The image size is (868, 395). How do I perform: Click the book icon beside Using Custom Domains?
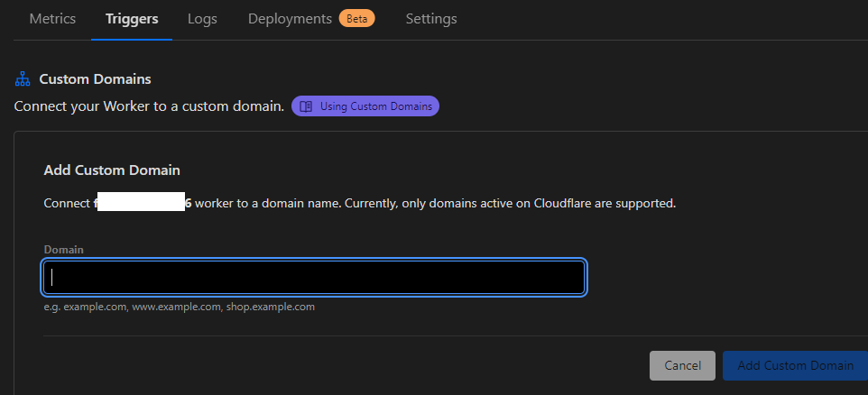[x=306, y=106]
